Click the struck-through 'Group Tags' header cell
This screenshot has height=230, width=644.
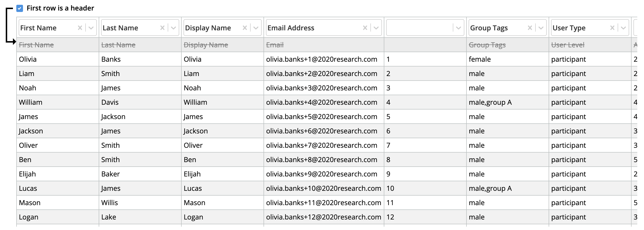click(x=507, y=45)
